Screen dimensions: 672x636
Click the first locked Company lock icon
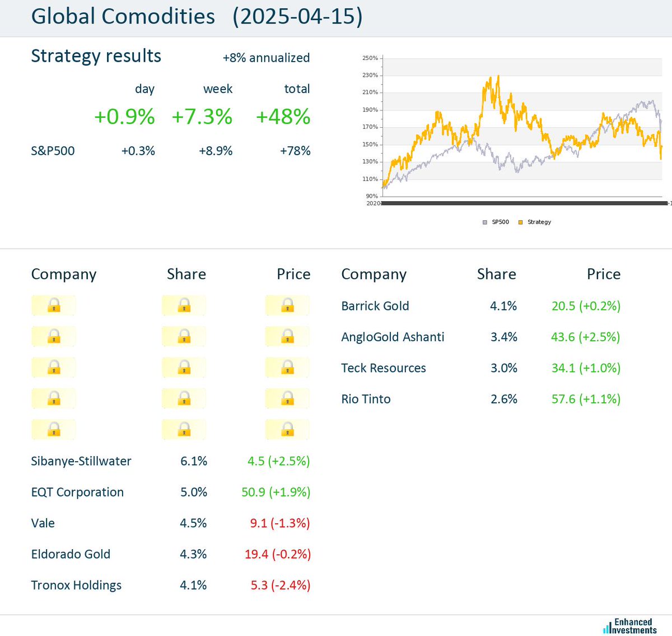tap(54, 305)
